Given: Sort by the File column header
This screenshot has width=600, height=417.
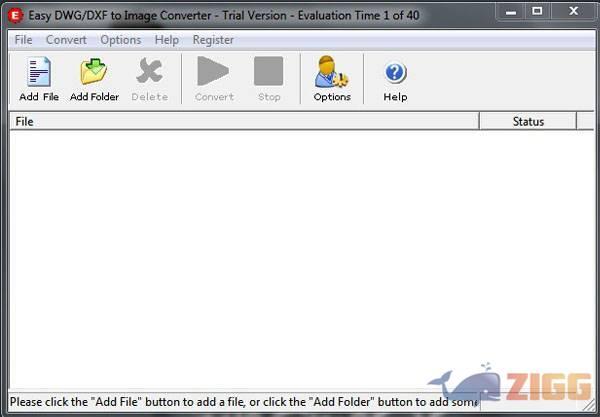Looking at the screenshot, I should [244, 121].
